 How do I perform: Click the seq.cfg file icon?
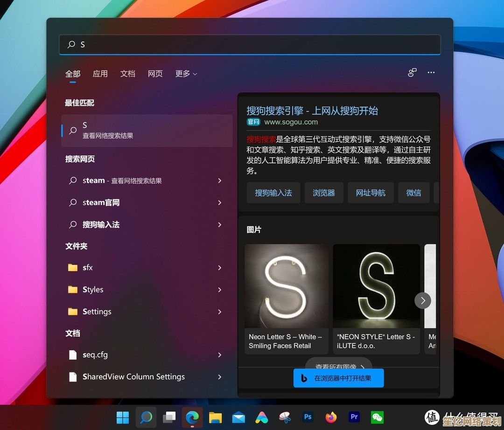(x=73, y=355)
